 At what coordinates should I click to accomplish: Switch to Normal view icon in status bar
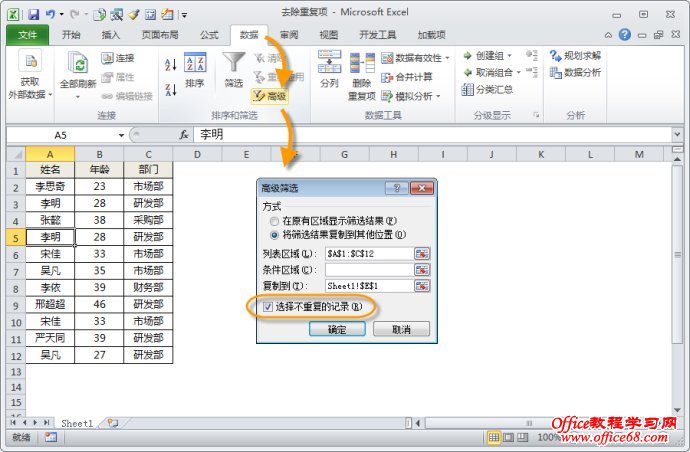(494, 437)
